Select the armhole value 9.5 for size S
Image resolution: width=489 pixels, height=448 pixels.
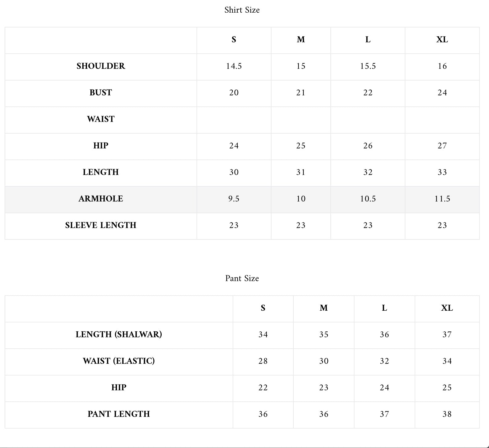[234, 199]
